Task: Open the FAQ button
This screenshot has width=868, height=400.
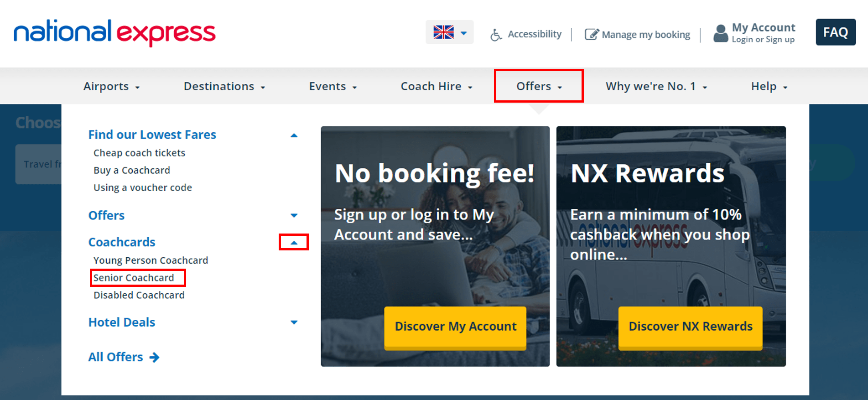Action: tap(835, 32)
